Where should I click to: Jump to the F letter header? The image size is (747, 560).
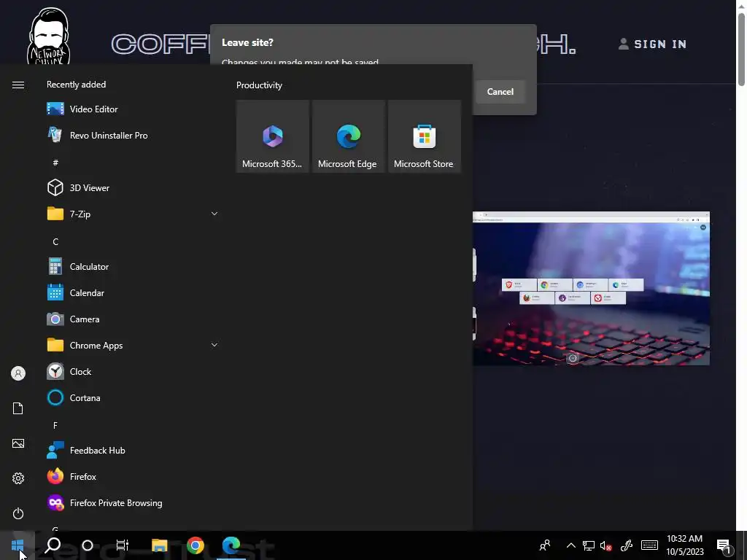click(55, 425)
